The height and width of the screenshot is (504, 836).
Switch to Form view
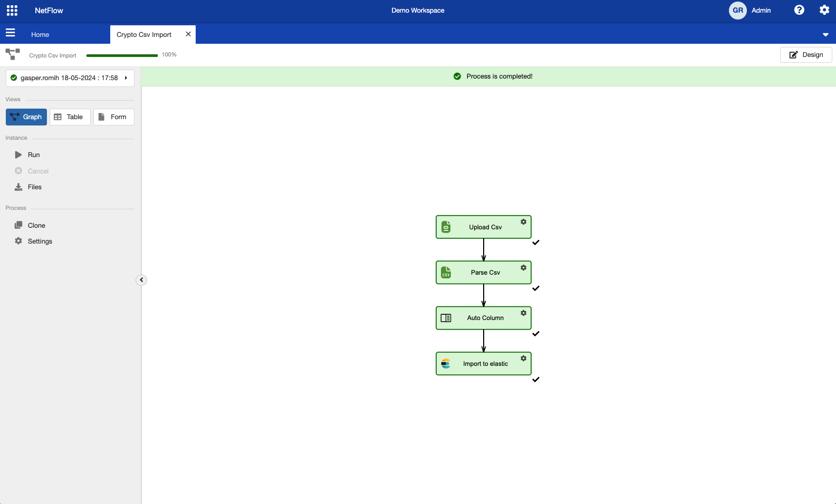(x=113, y=117)
